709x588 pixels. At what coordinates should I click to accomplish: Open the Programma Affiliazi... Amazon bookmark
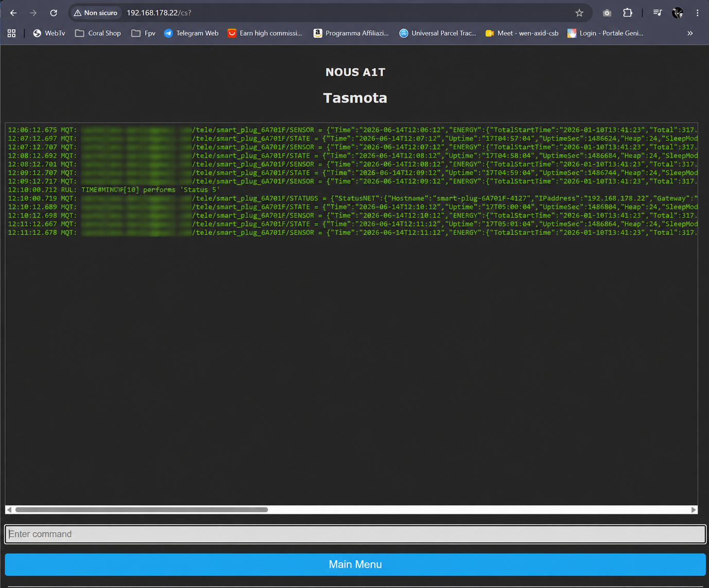point(351,33)
